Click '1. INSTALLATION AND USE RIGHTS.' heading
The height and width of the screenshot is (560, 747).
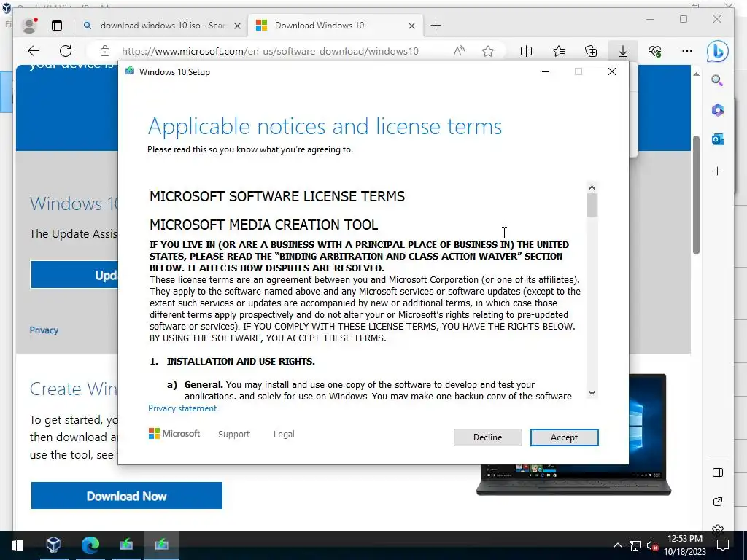(233, 361)
